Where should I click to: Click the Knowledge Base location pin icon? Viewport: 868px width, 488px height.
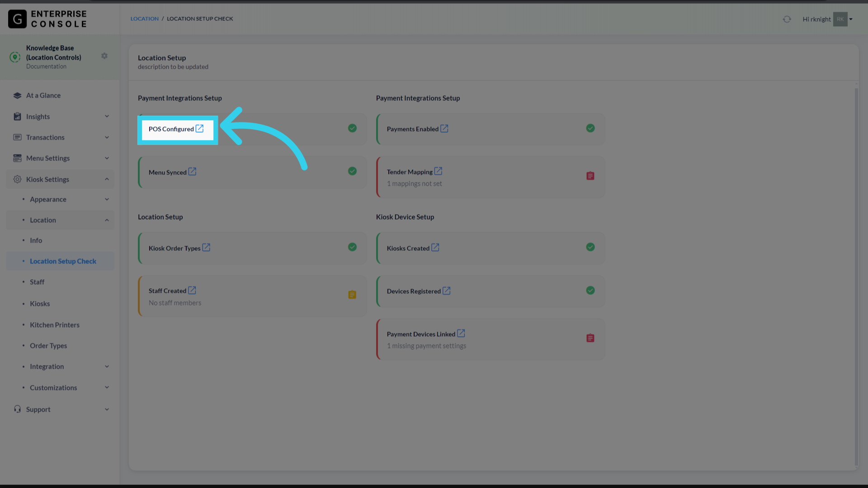click(15, 57)
